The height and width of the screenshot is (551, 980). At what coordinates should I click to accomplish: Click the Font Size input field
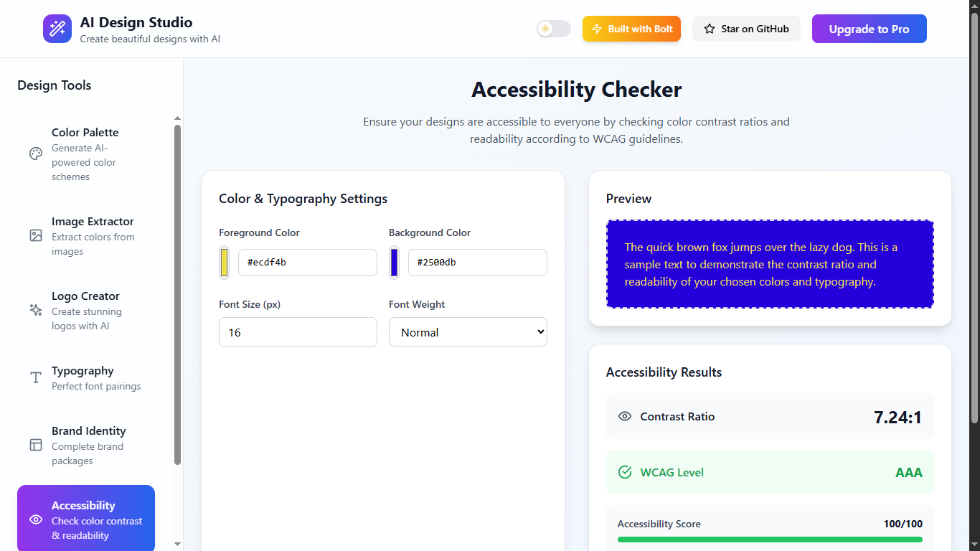point(298,332)
